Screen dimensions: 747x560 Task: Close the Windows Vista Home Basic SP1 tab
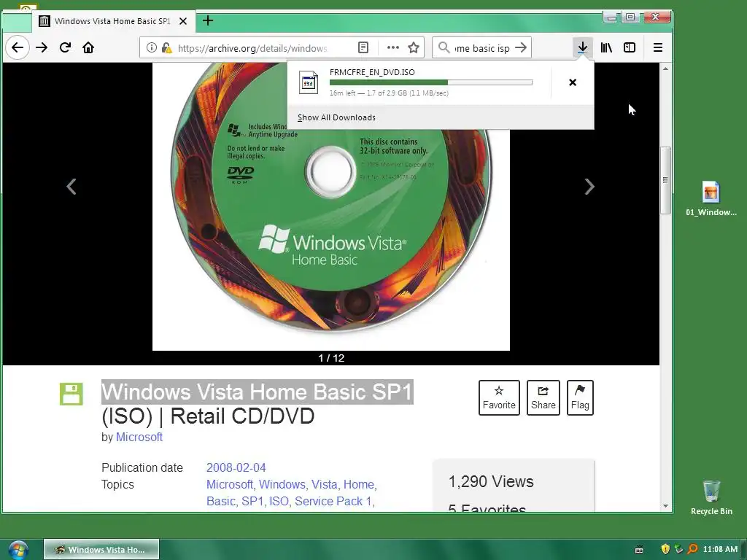(183, 21)
